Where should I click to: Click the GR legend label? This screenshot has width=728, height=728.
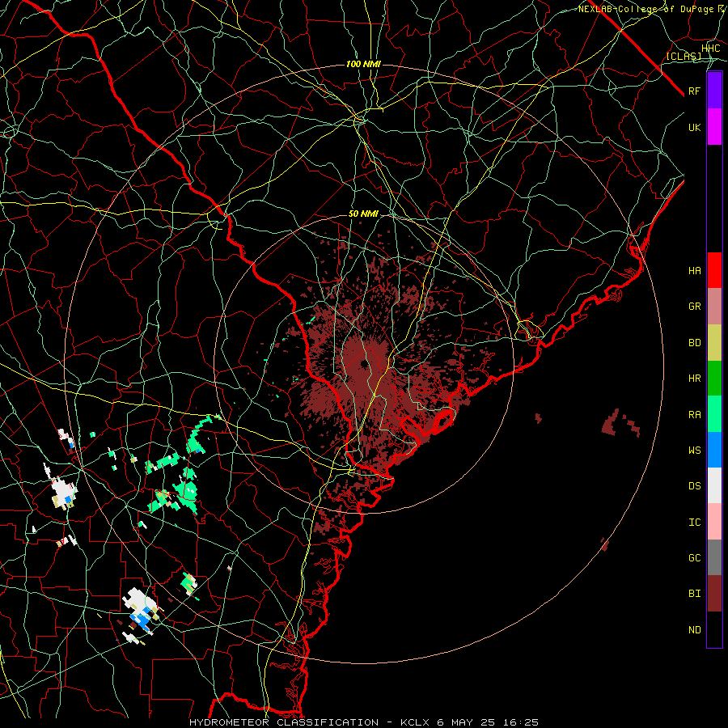(x=694, y=307)
